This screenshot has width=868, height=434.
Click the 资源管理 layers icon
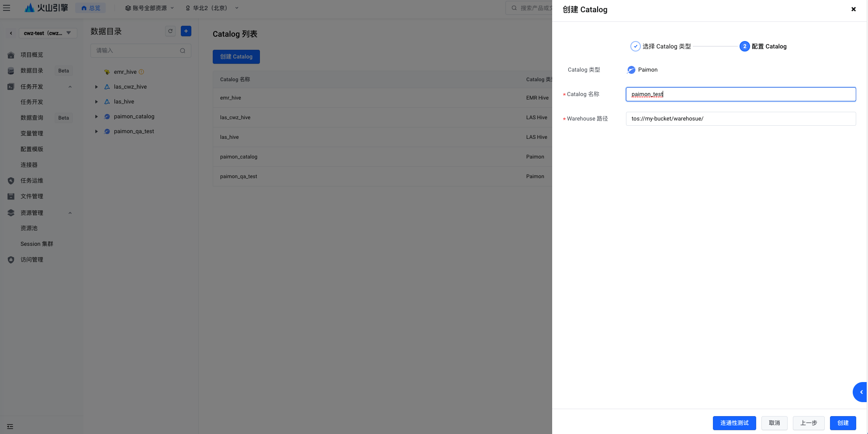coord(11,213)
